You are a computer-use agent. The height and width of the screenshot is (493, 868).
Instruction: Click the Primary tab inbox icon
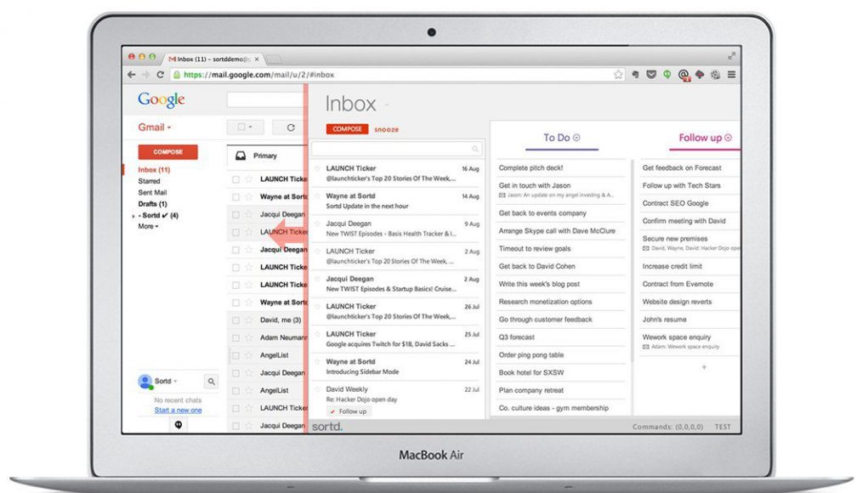(x=241, y=156)
